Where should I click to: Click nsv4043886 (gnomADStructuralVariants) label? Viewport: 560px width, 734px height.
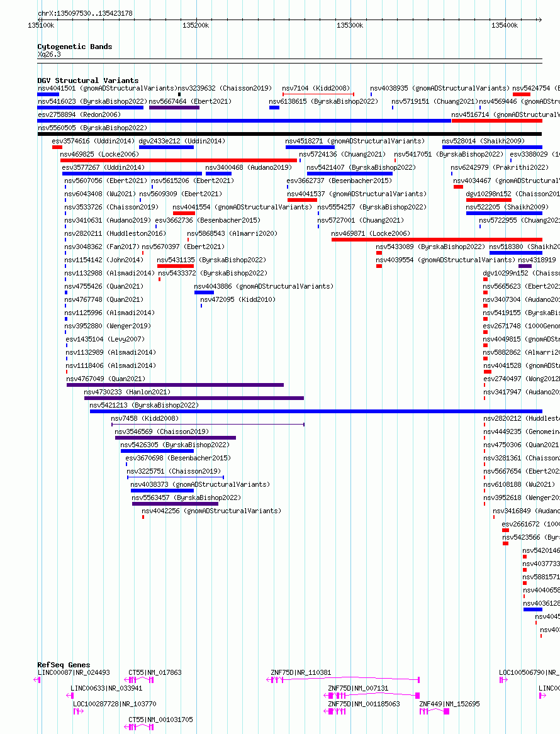pyautogui.click(x=264, y=286)
